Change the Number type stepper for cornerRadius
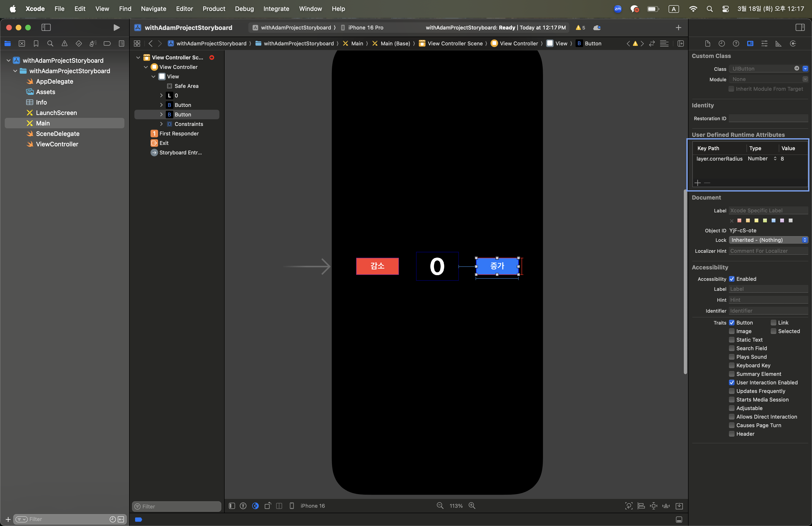Image resolution: width=812 pixels, height=526 pixels. 775,159
